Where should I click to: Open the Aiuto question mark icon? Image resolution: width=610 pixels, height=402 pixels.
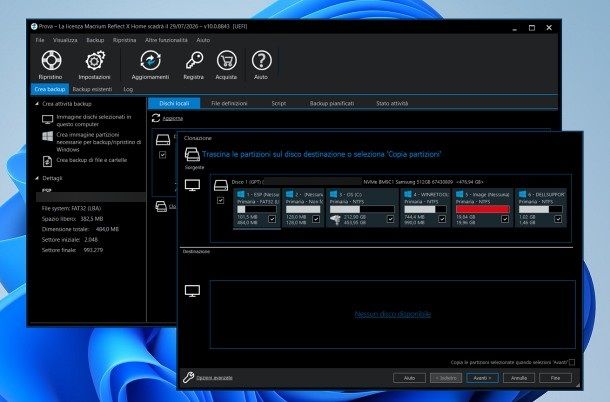(x=261, y=61)
